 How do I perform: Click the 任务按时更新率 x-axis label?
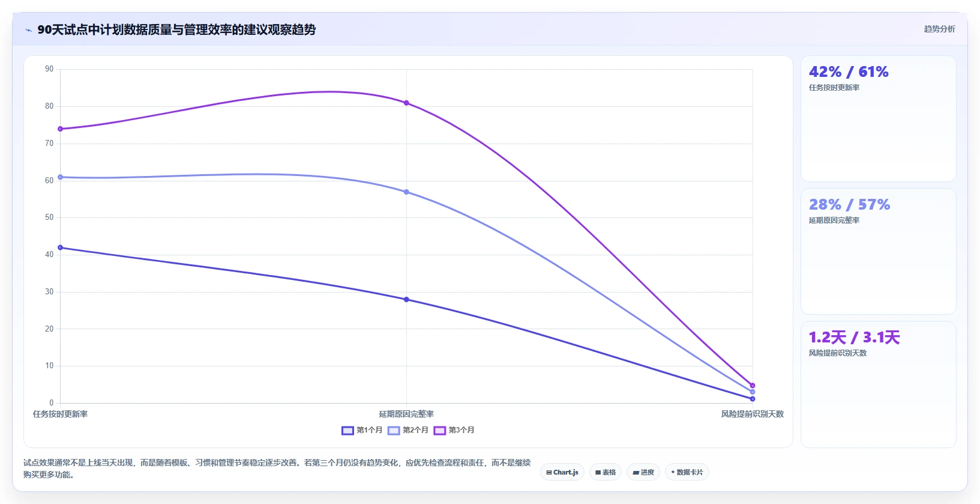pos(60,414)
